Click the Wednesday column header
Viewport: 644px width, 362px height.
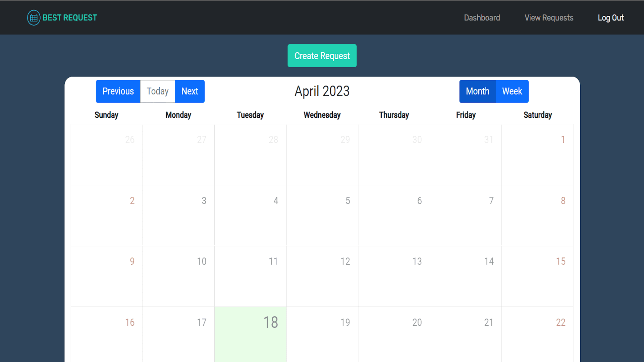coord(322,115)
